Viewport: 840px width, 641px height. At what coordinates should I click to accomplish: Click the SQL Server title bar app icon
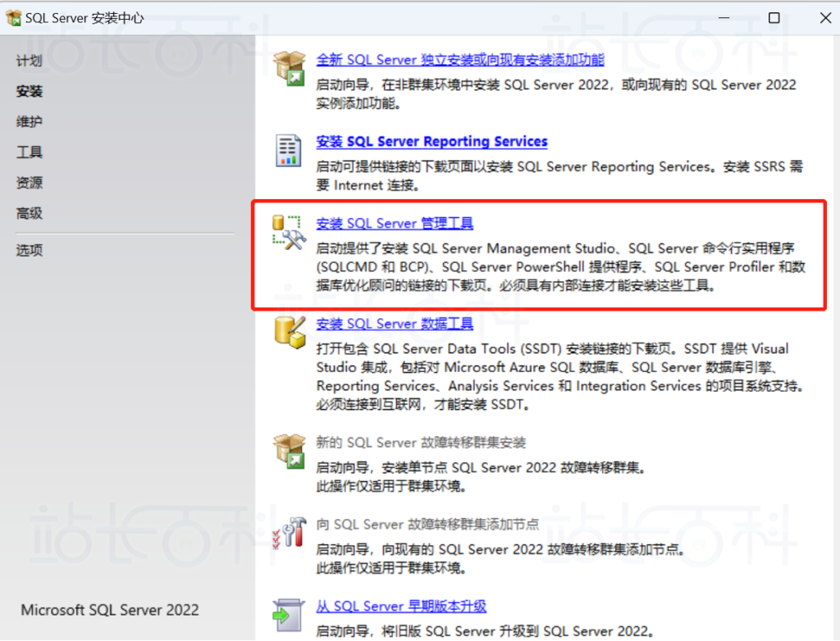pyautogui.click(x=14, y=18)
